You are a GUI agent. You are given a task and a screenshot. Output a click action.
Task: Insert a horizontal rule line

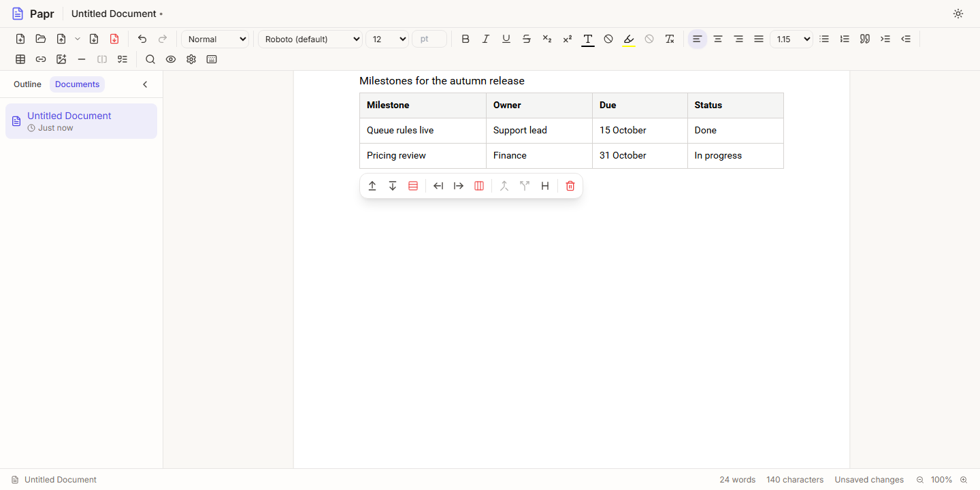82,59
